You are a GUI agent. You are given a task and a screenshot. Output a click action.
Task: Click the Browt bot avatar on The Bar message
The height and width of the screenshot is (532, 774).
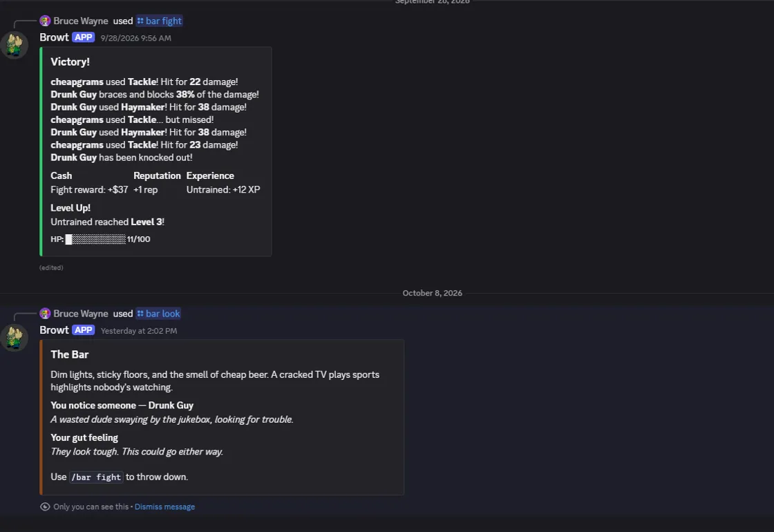[x=15, y=338]
